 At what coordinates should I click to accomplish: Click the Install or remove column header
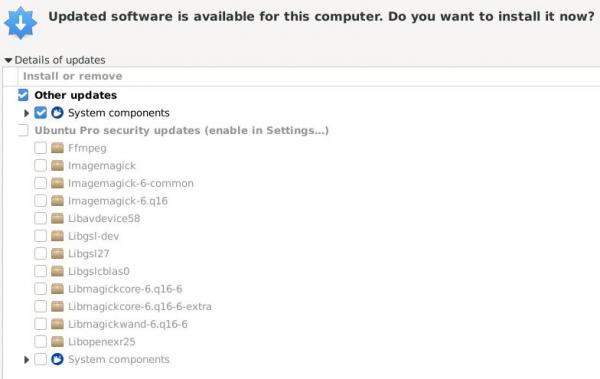(73, 76)
